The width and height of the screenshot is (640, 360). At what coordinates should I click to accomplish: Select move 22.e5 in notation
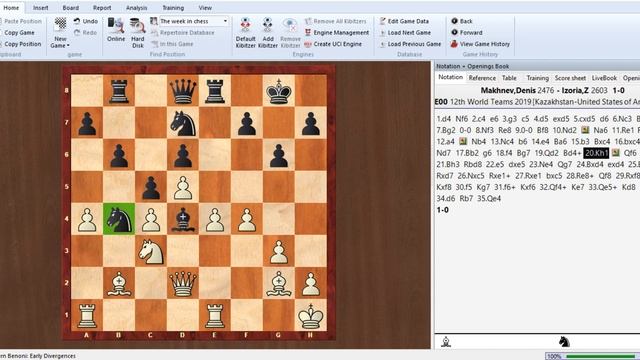(495, 164)
